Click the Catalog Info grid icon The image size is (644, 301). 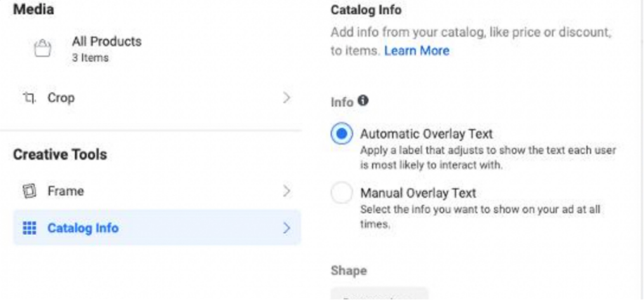pyautogui.click(x=29, y=228)
